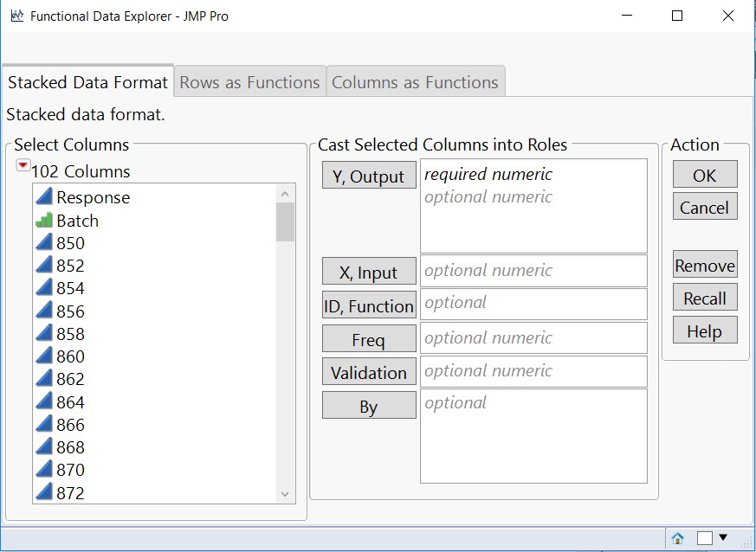Click the Recall button

704,298
